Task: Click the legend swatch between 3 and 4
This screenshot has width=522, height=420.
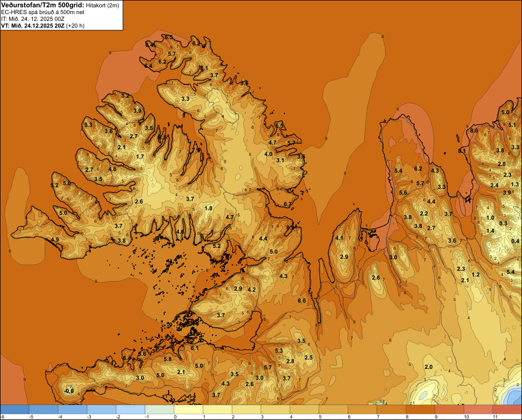Action: point(275,410)
